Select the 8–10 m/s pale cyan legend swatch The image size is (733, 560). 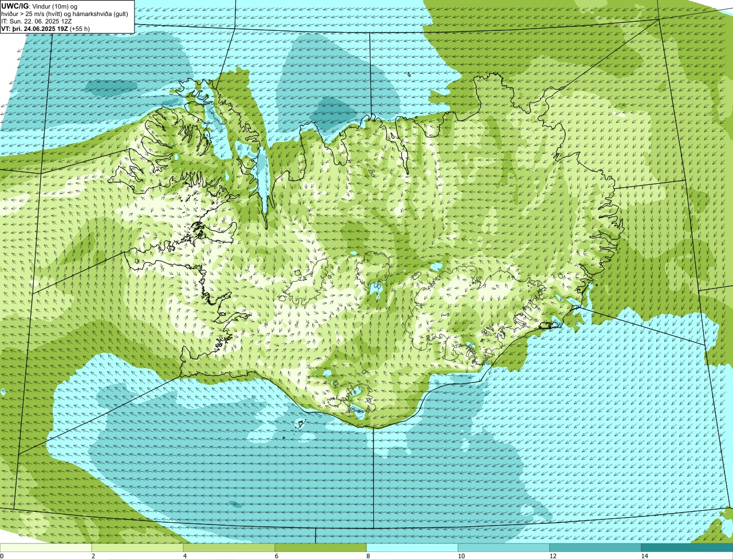412,547
